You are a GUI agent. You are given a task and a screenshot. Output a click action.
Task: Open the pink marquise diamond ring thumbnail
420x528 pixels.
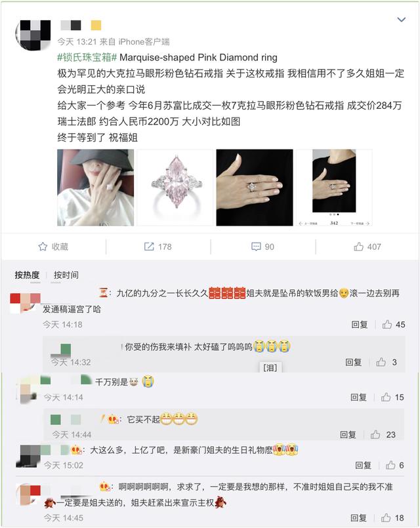(175, 188)
